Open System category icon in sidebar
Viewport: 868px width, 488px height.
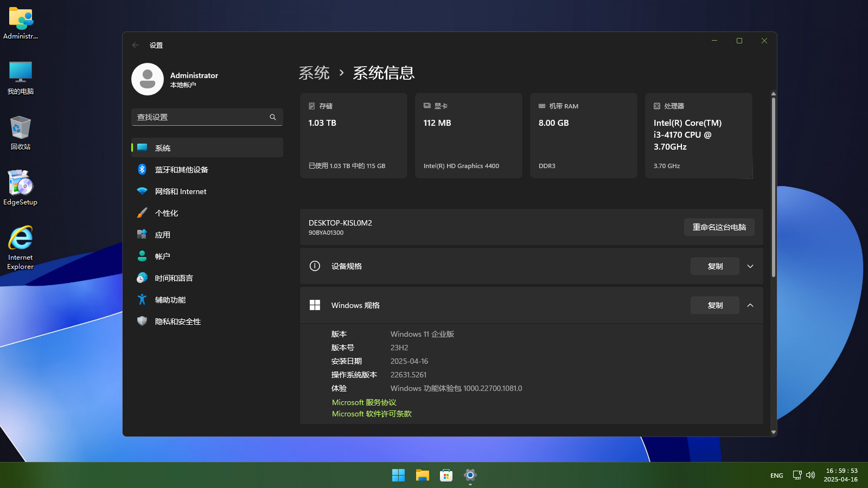tap(142, 147)
